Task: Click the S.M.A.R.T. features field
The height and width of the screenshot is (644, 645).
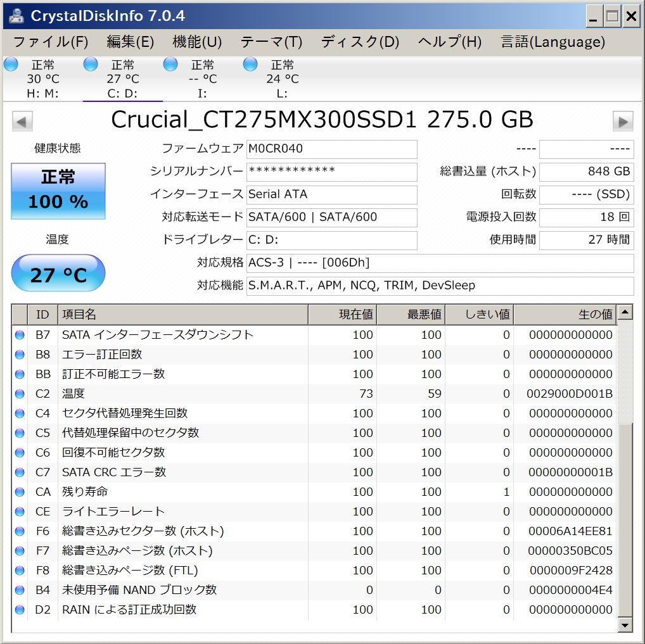Action: [x=440, y=286]
